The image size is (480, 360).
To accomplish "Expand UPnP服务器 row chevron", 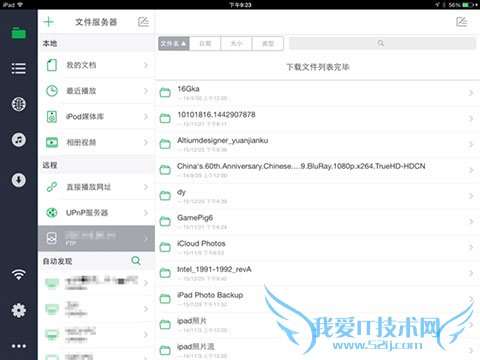I will tap(146, 212).
